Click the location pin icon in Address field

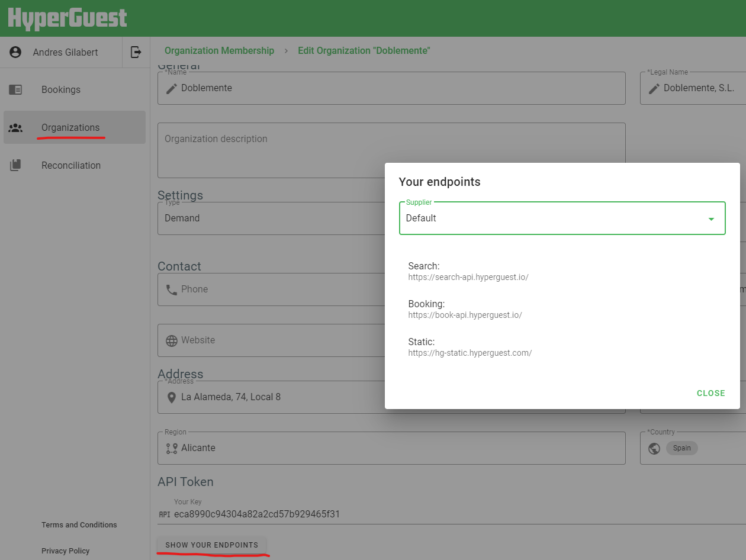click(x=172, y=397)
